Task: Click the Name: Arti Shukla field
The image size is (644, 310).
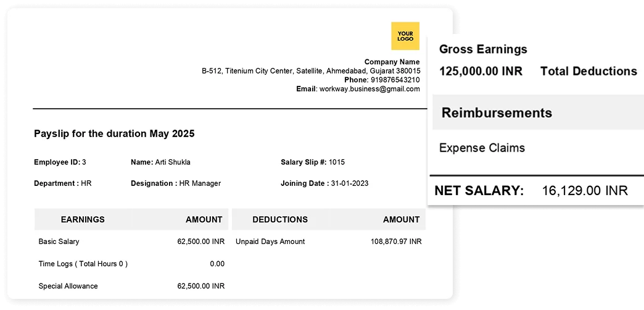Action: 160,162
